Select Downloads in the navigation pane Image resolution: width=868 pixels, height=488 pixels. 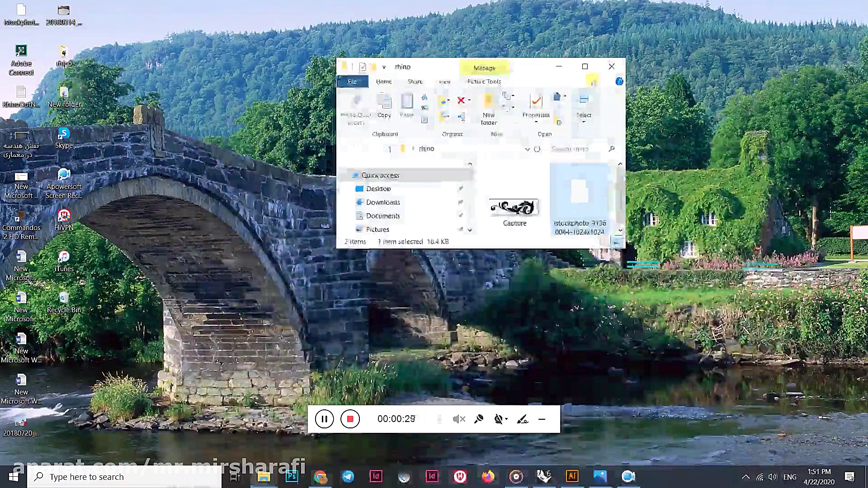[x=383, y=202]
